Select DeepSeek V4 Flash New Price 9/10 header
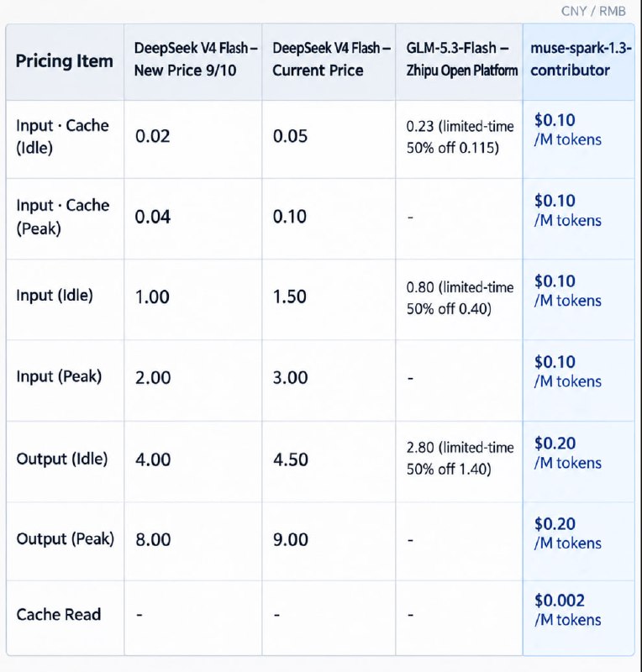Viewport: 642px width, 672px height. point(196,59)
